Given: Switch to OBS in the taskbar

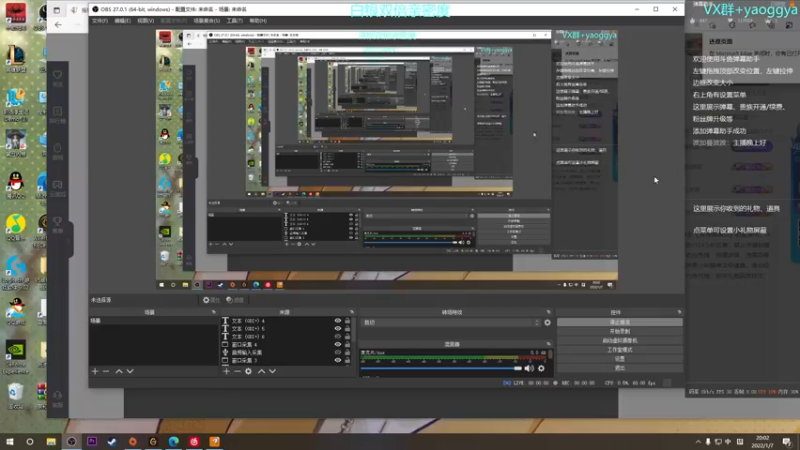Looking at the screenshot, I should pos(71,441).
